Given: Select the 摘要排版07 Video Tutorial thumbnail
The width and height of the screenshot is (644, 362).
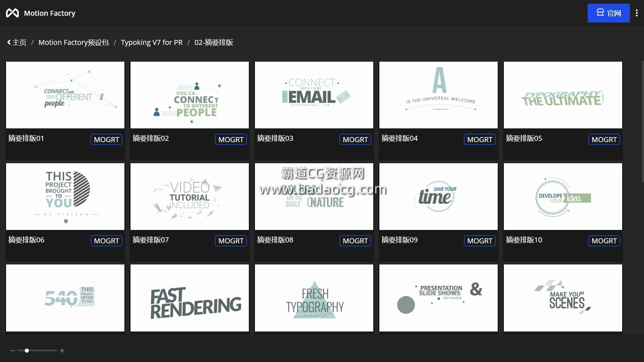Looking at the screenshot, I should pyautogui.click(x=190, y=196).
